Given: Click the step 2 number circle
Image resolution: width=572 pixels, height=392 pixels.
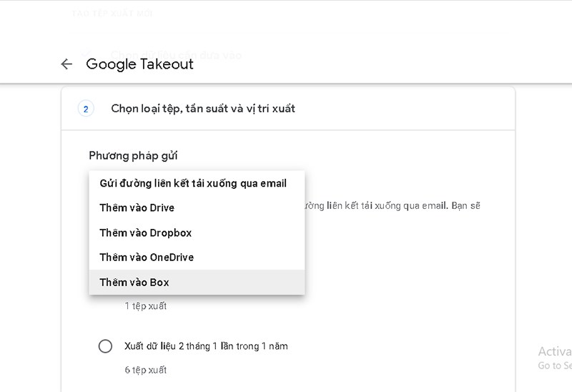Looking at the screenshot, I should 86,109.
